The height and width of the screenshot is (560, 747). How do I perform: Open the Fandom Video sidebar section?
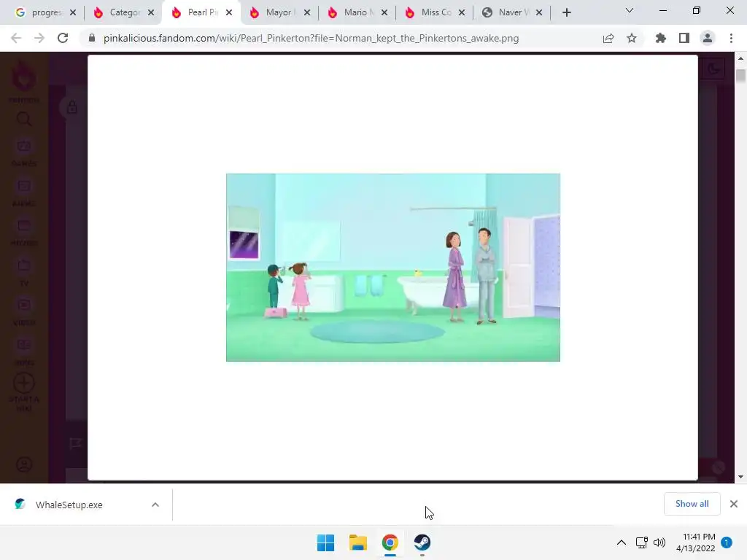click(24, 312)
